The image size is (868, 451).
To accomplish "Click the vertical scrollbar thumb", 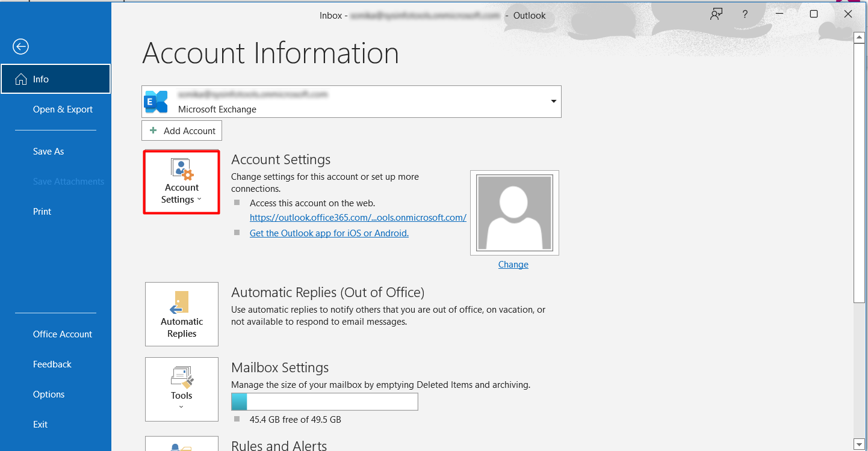I will pyautogui.click(x=860, y=173).
